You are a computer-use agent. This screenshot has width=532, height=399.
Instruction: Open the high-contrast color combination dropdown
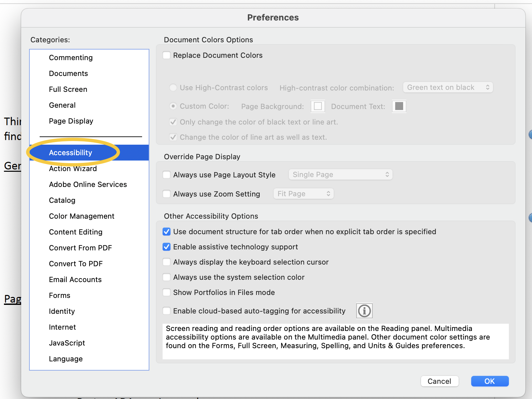448,87
